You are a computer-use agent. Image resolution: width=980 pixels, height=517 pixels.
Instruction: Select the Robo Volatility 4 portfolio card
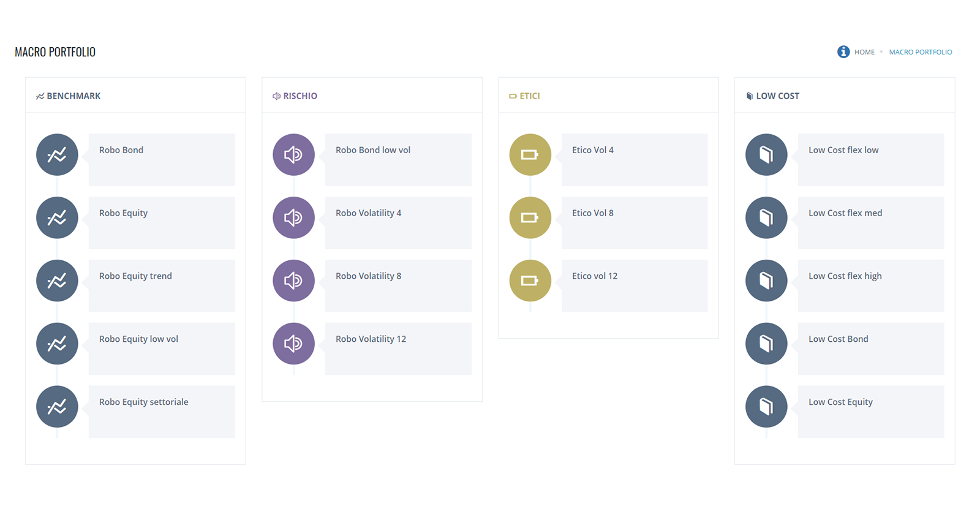click(x=398, y=222)
